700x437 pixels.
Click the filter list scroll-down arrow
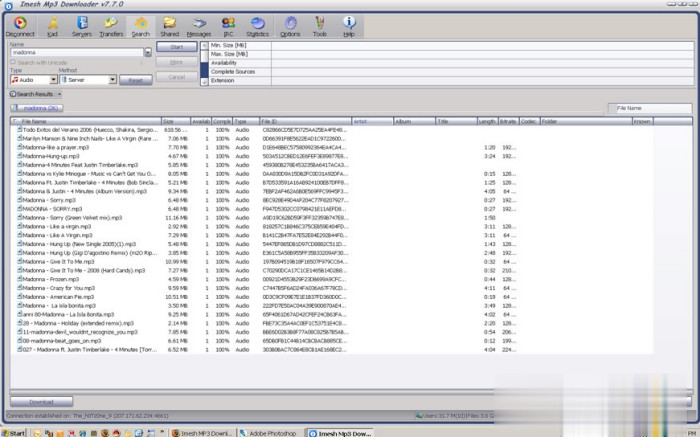point(204,82)
